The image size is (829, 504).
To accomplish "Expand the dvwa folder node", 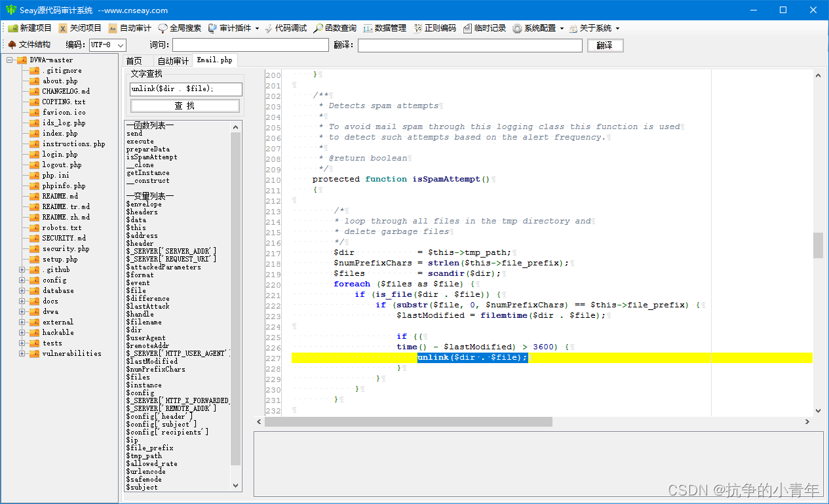I will pos(22,312).
